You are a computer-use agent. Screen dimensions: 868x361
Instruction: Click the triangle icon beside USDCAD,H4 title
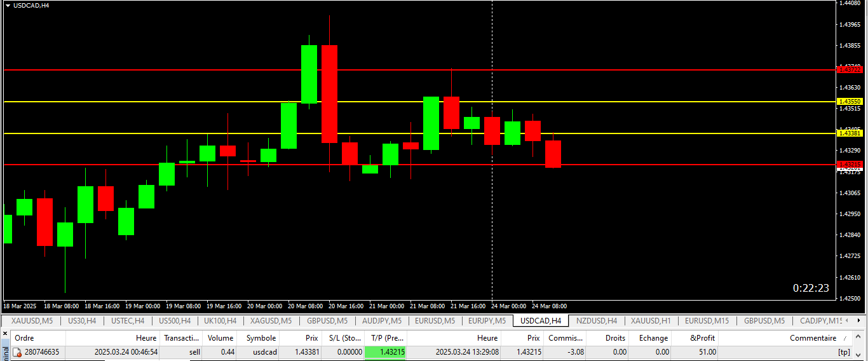(x=8, y=5)
